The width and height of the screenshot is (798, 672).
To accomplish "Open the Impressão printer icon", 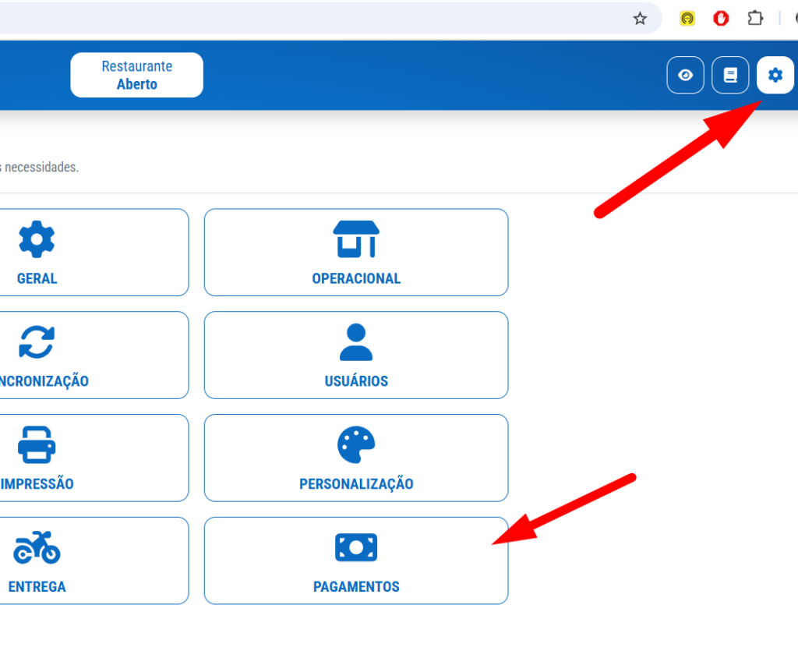I will (x=37, y=444).
